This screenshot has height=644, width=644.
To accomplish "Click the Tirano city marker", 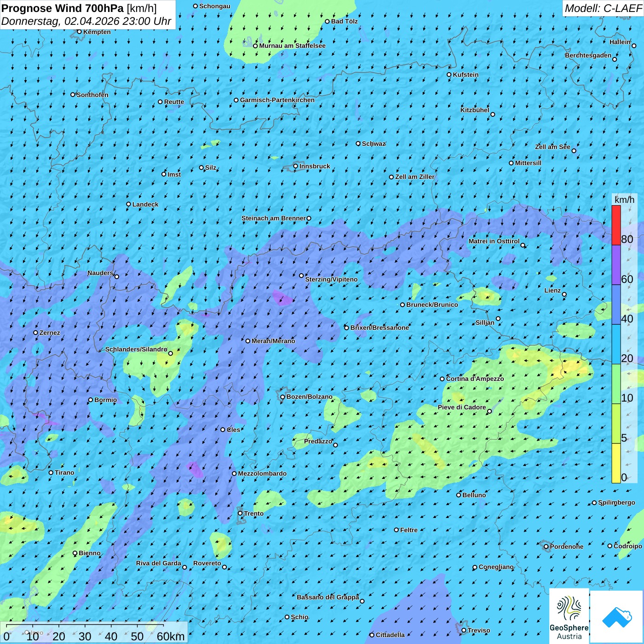I will point(51,472).
